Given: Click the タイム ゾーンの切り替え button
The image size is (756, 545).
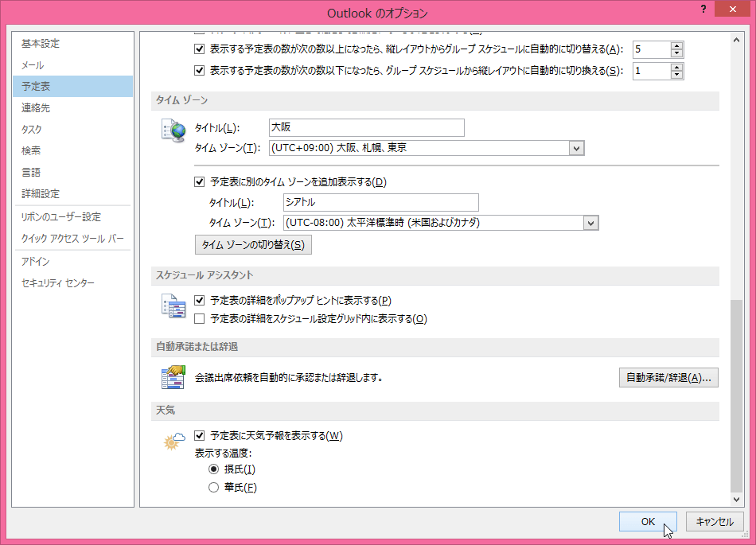Looking at the screenshot, I should 253,245.
